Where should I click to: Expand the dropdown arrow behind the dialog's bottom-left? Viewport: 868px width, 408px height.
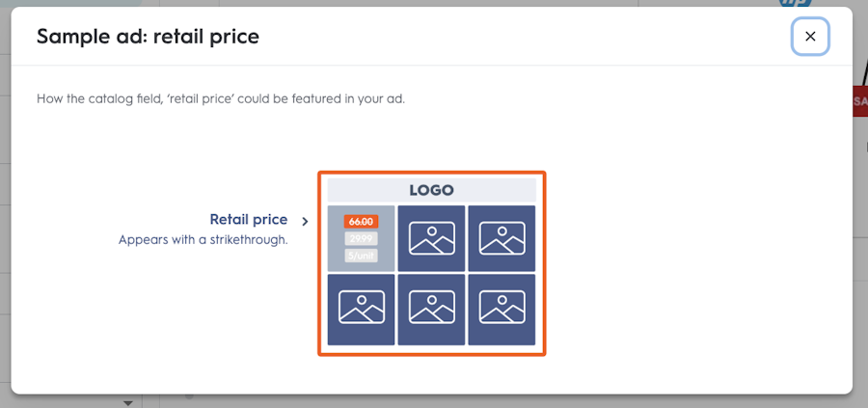128,403
